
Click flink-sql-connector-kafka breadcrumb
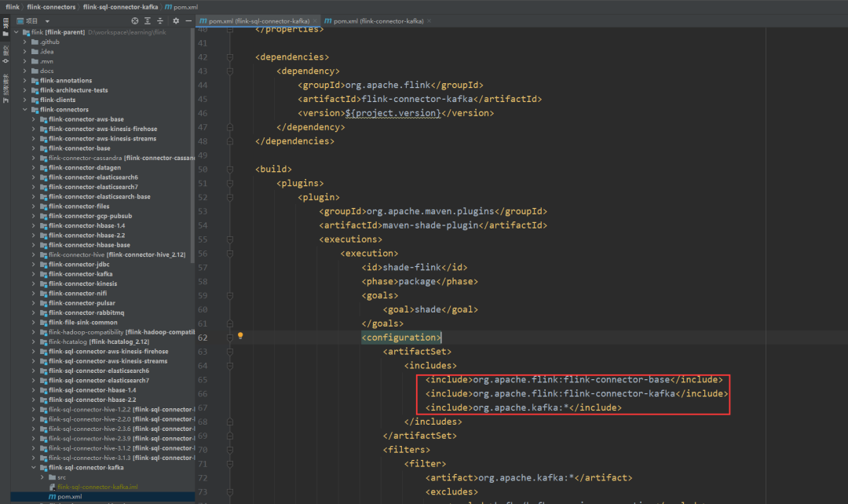click(120, 6)
